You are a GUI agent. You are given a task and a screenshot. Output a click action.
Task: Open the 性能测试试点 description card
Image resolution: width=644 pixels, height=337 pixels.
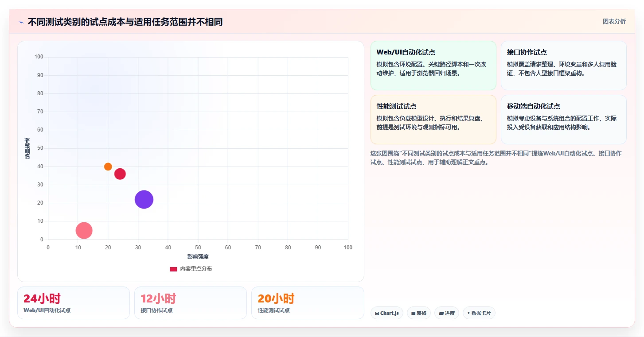point(433,120)
